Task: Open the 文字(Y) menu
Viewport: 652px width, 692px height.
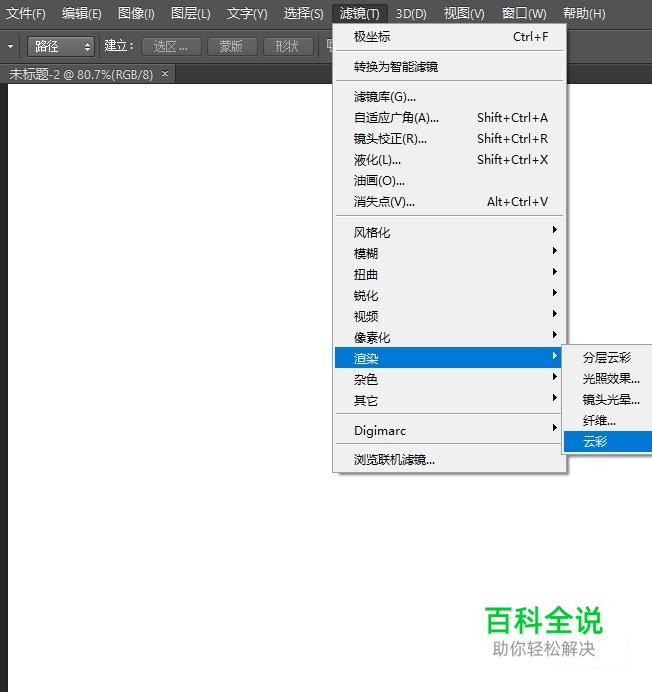Action: [247, 14]
